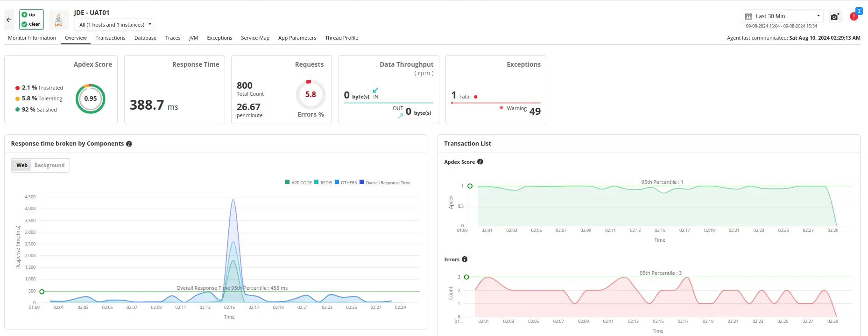Select the Web toggle option

(x=22, y=165)
